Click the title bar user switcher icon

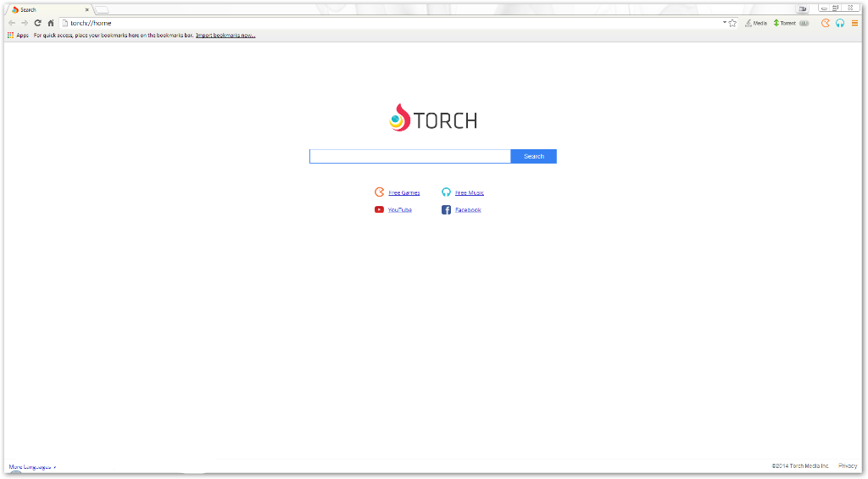pyautogui.click(x=803, y=8)
